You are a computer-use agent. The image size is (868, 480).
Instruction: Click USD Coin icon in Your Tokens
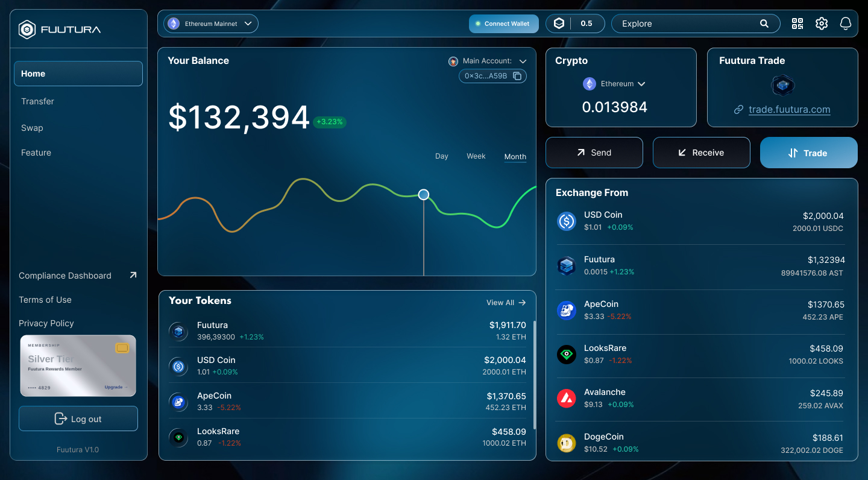[x=178, y=366]
